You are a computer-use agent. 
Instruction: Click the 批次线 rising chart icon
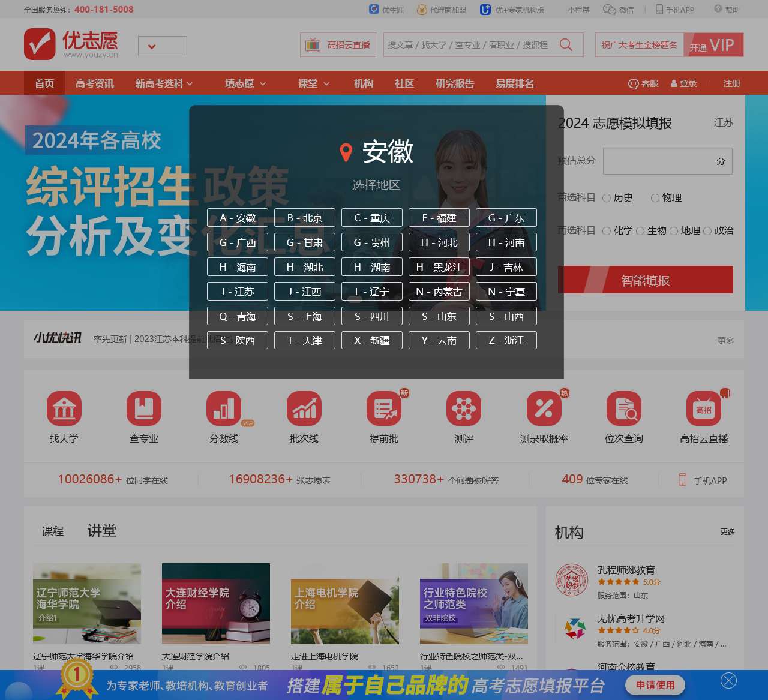click(x=304, y=409)
